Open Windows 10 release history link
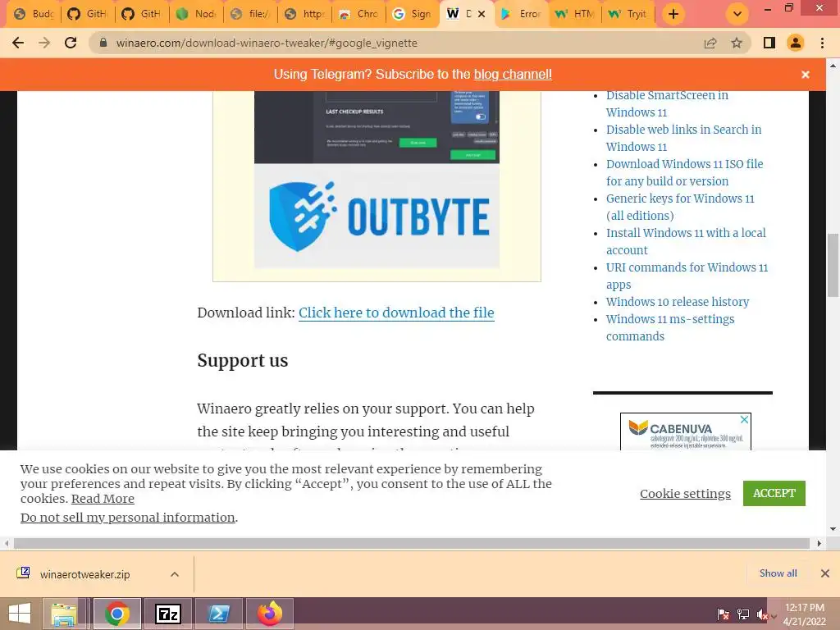The height and width of the screenshot is (630, 840). (x=677, y=302)
